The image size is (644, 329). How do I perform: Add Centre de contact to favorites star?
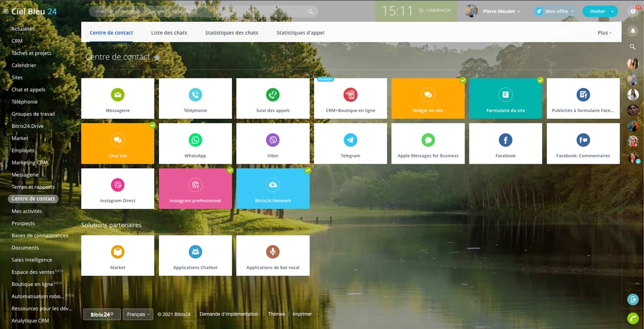tap(157, 57)
